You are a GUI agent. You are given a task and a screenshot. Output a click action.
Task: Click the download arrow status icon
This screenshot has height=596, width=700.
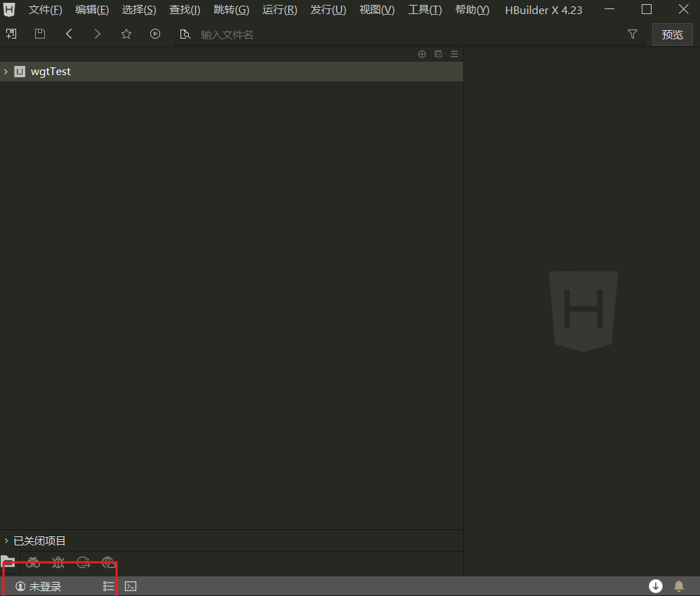[x=656, y=586]
